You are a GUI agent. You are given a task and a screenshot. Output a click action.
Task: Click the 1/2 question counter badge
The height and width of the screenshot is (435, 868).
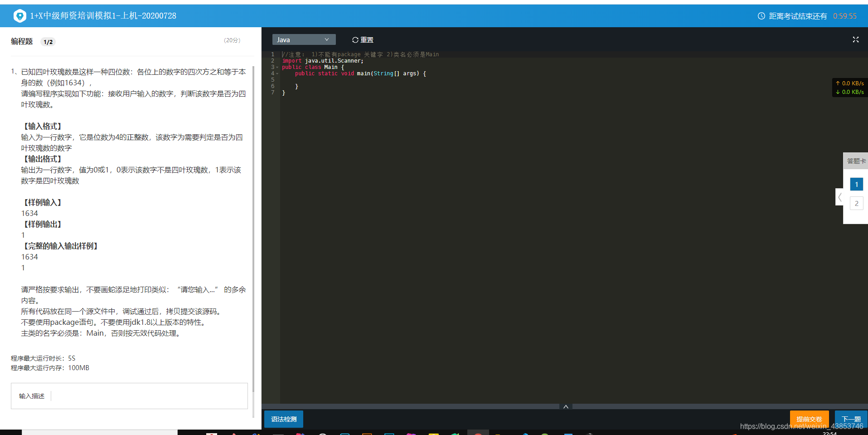point(48,42)
